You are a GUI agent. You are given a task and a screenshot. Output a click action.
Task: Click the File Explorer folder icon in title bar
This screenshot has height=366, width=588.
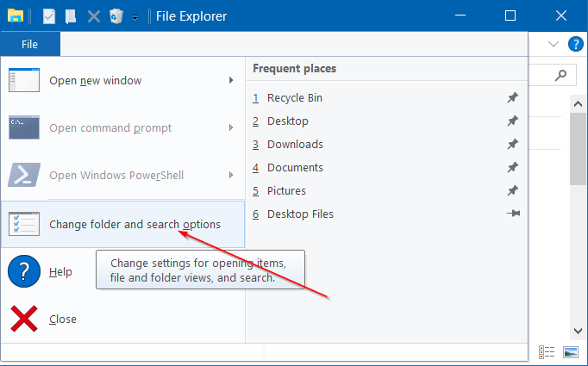coord(16,16)
